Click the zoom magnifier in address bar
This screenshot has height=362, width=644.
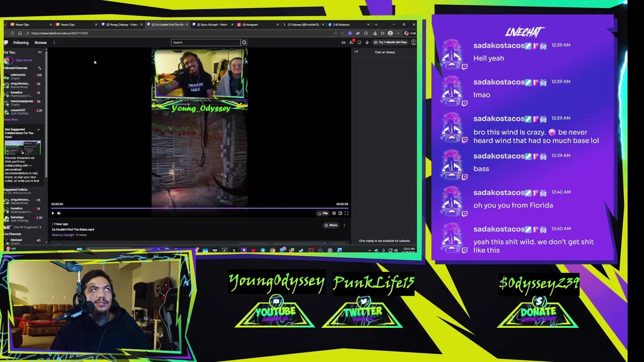coord(336,33)
